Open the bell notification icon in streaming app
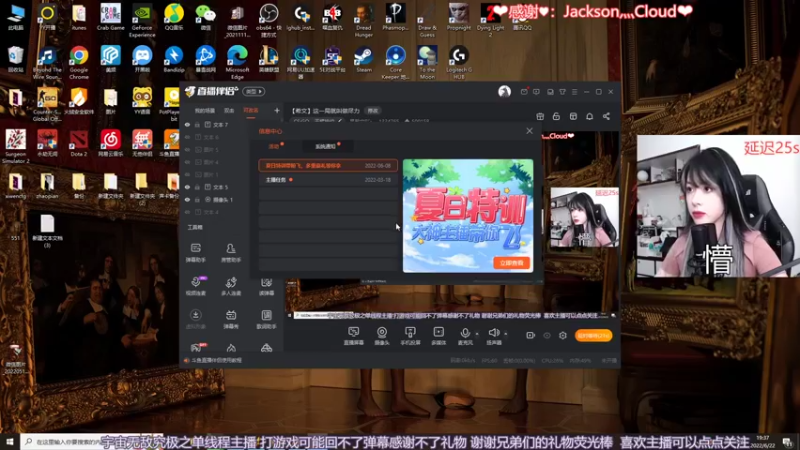800x450 pixels. (x=589, y=116)
